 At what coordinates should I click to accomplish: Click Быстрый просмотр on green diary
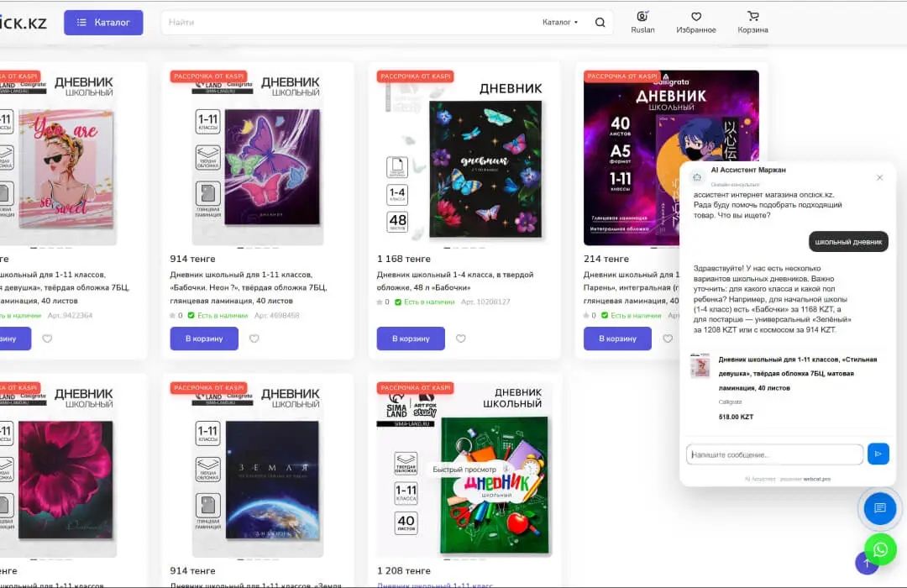pos(464,470)
